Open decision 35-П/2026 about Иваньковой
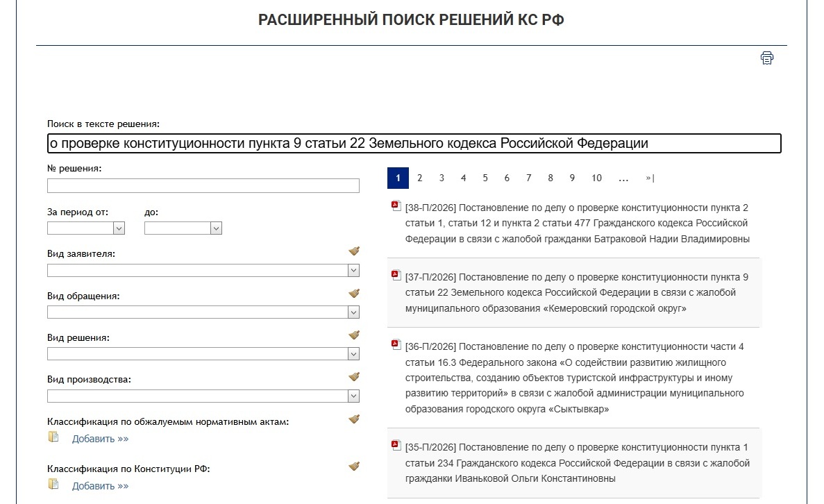This screenshot has width=824, height=504. coord(577,463)
